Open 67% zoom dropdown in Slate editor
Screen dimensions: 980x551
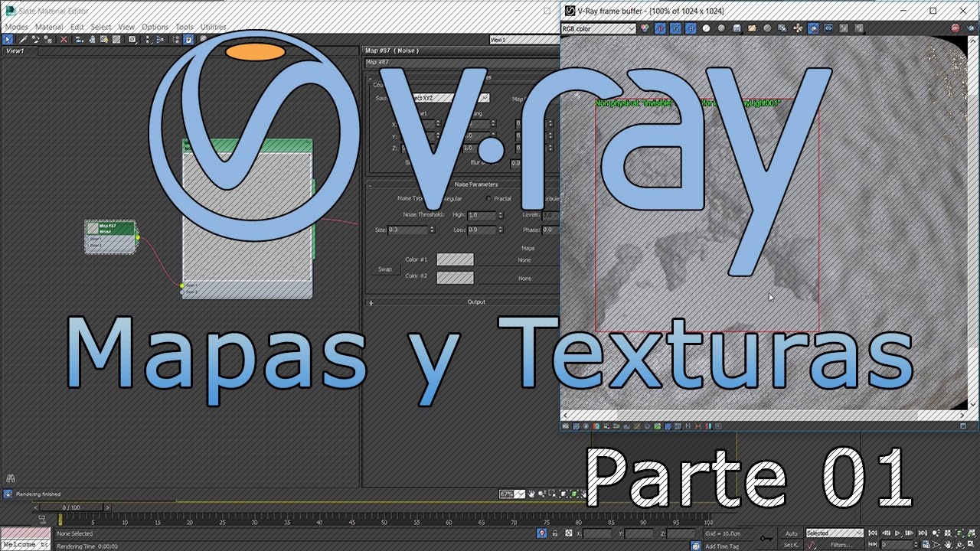[x=512, y=494]
